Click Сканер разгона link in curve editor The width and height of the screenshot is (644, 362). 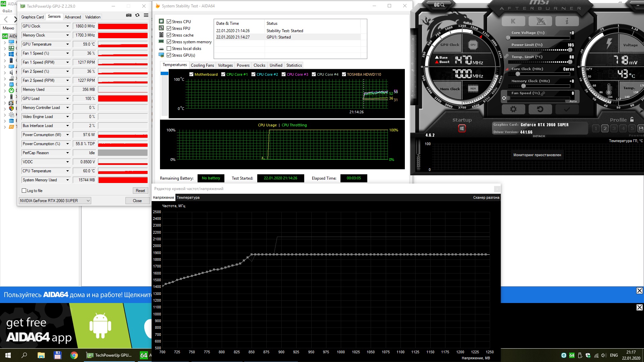(486, 198)
